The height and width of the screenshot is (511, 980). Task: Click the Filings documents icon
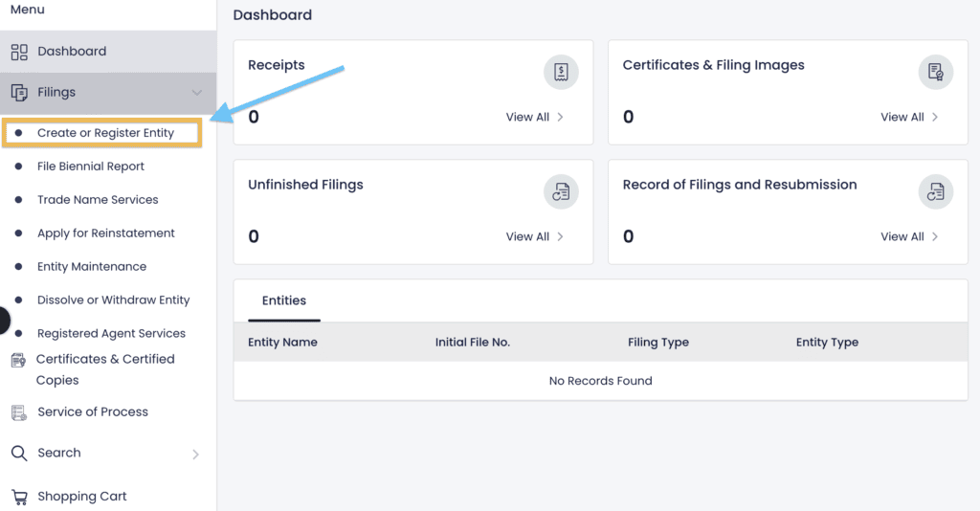click(19, 93)
